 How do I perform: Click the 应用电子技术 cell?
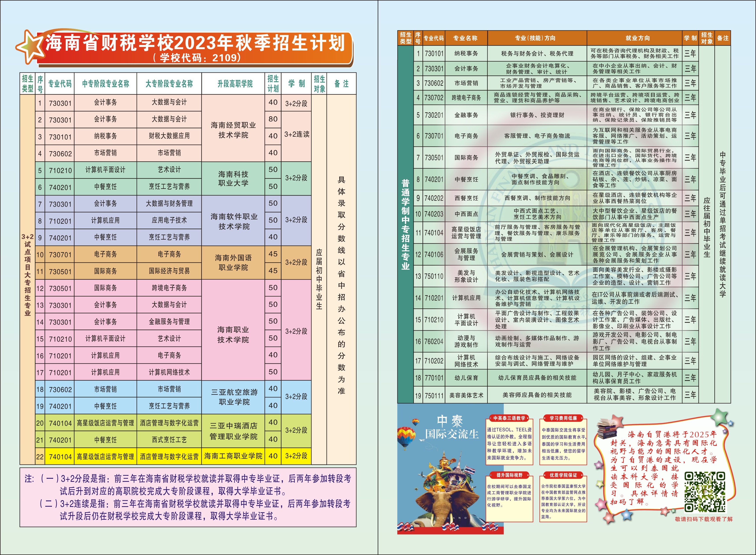[x=169, y=220]
